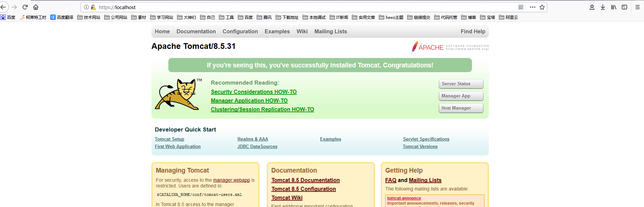Open the Configuration navigation item

pyautogui.click(x=240, y=31)
